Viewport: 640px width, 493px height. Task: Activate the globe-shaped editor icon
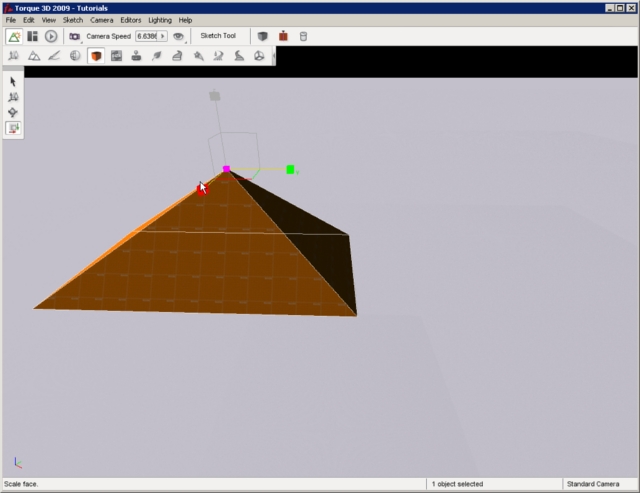[x=75, y=56]
